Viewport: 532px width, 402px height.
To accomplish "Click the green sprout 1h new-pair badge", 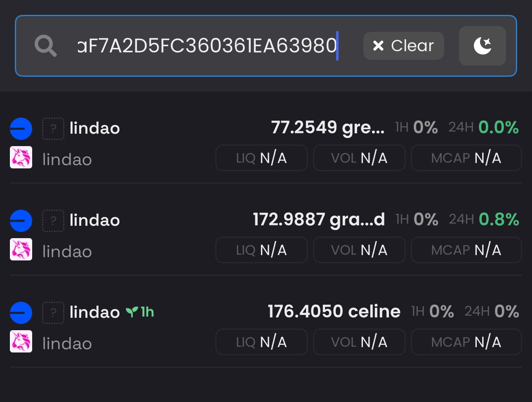I will pos(140,312).
